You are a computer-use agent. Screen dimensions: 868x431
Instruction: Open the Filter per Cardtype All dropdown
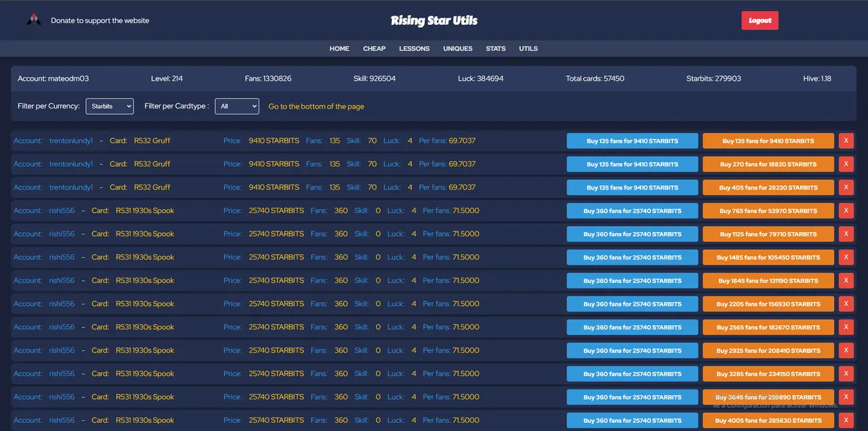tap(237, 107)
